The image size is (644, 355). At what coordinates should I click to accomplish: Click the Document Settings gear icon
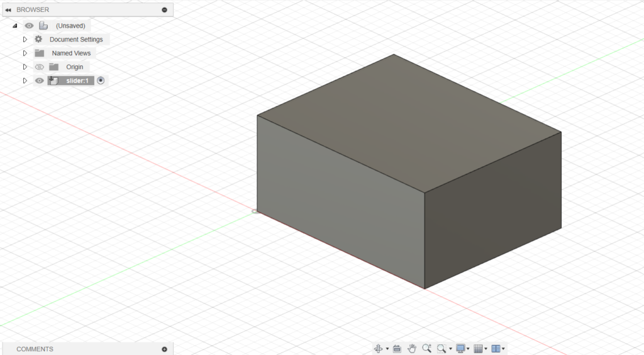pos(38,39)
